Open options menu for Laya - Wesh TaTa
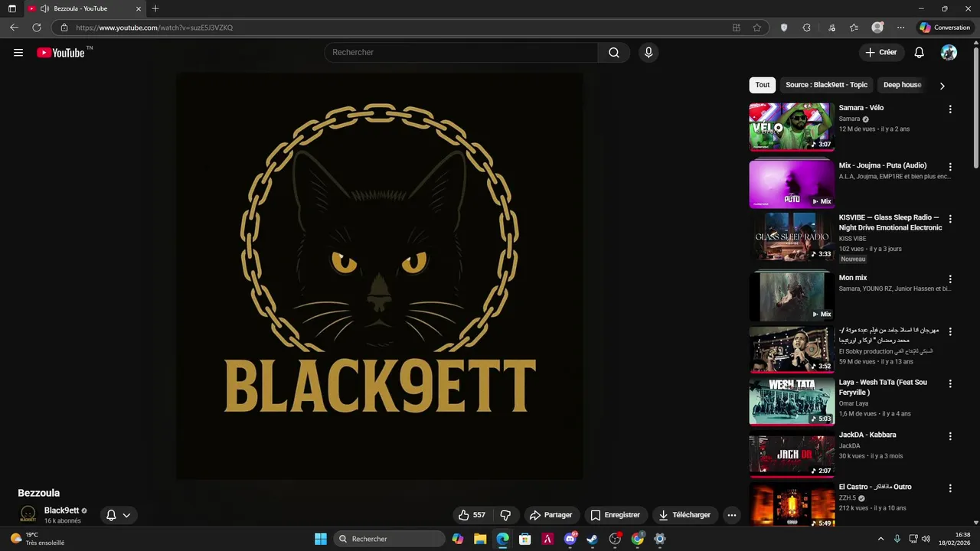 pyautogui.click(x=950, y=384)
